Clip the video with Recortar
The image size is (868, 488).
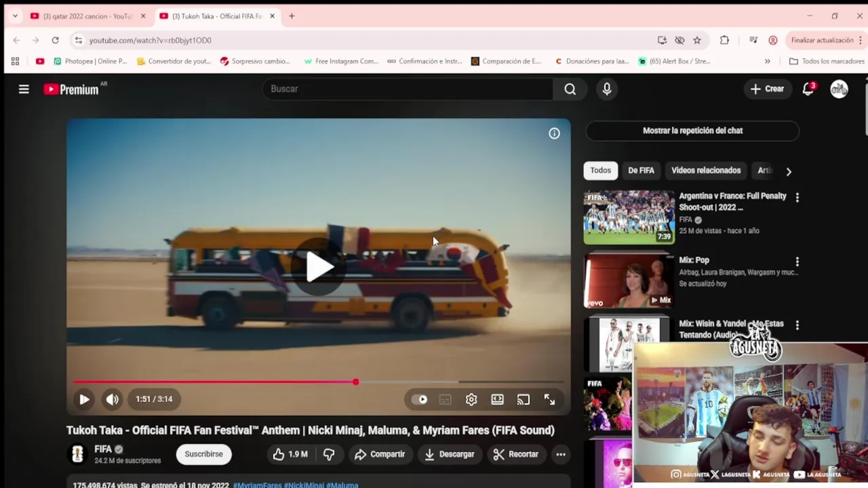[x=515, y=454]
